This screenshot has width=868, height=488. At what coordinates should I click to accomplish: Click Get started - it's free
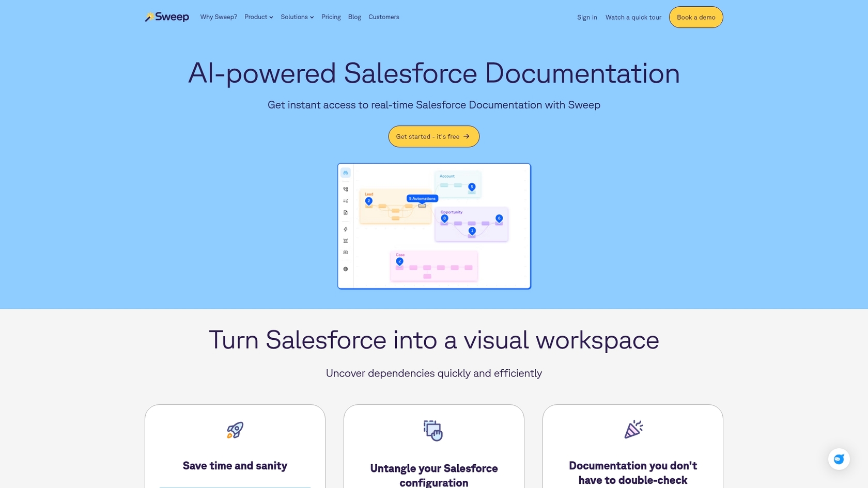click(x=433, y=136)
